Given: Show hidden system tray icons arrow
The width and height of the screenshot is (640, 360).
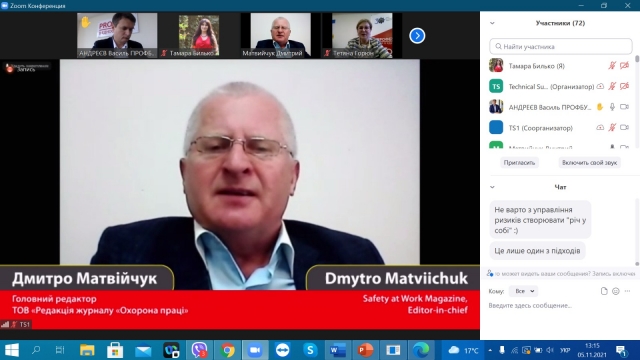Looking at the screenshot, I should click(x=490, y=350).
